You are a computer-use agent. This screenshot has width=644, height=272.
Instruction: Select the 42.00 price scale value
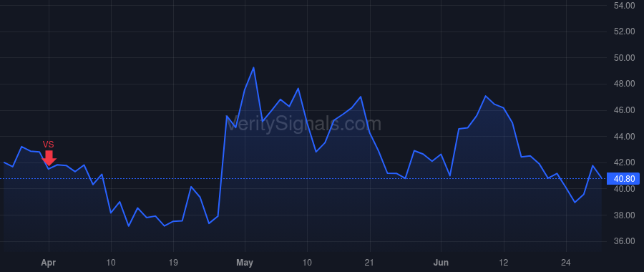click(x=623, y=162)
